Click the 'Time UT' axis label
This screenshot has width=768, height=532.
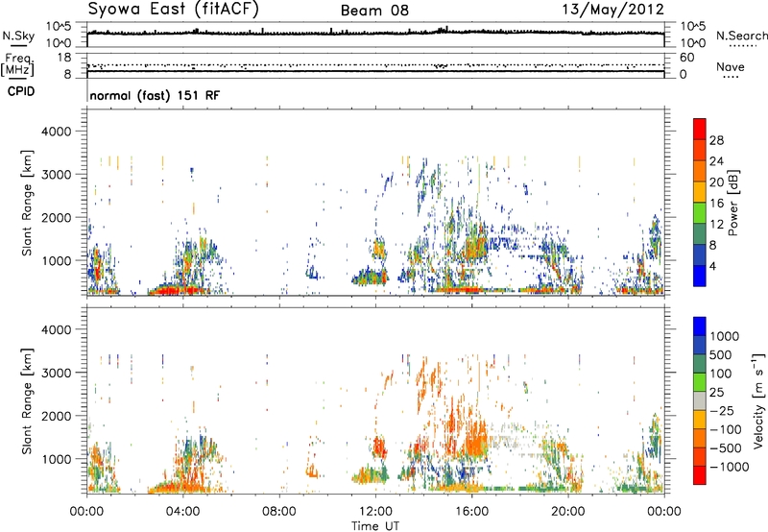pos(375,526)
